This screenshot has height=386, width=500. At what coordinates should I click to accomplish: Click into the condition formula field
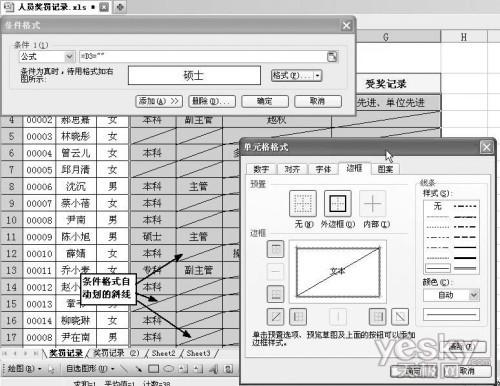coord(203,56)
